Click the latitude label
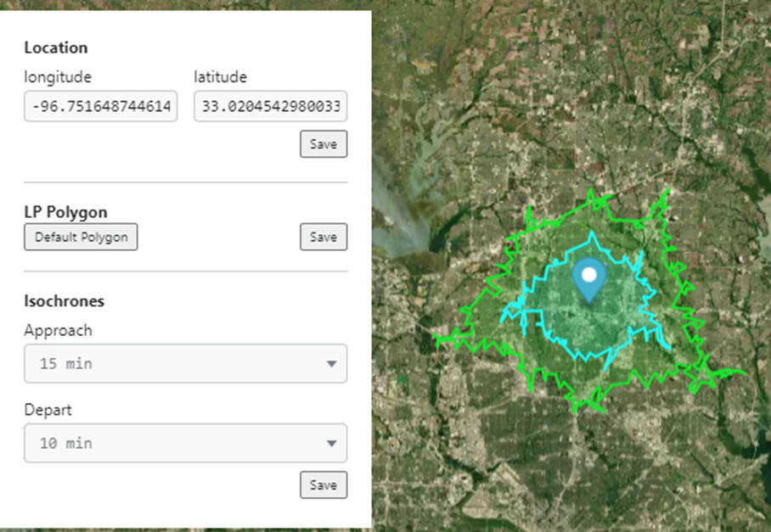This screenshot has height=532, width=771. (x=220, y=76)
